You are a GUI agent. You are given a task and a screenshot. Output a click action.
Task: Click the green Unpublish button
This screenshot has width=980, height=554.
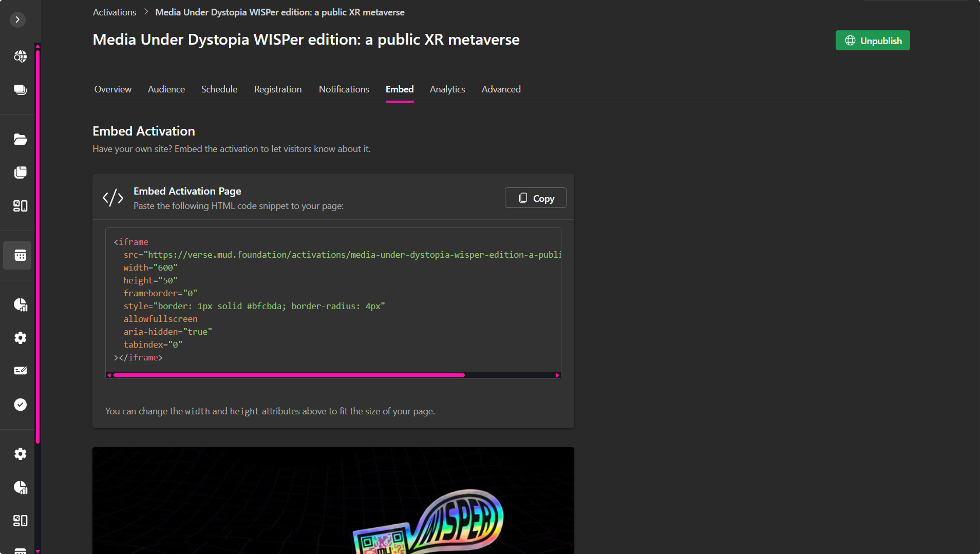tap(872, 40)
